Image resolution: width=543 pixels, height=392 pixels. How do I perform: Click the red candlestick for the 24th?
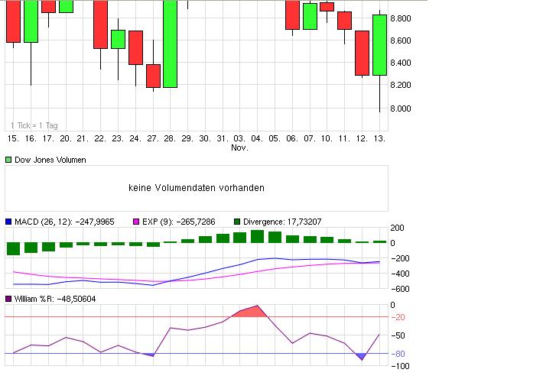tap(136, 47)
